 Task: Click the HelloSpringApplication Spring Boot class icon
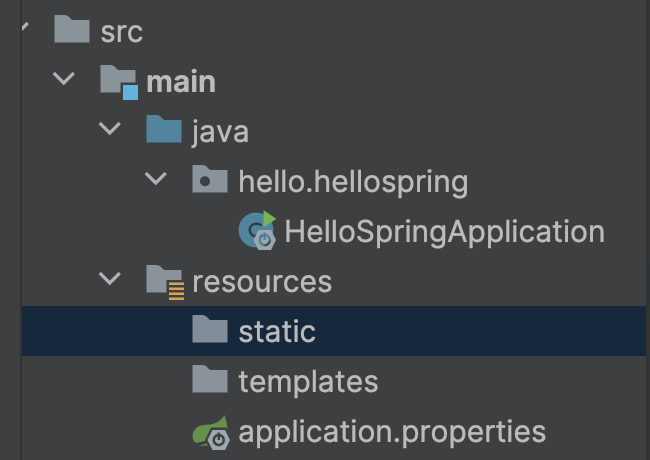[x=257, y=231]
